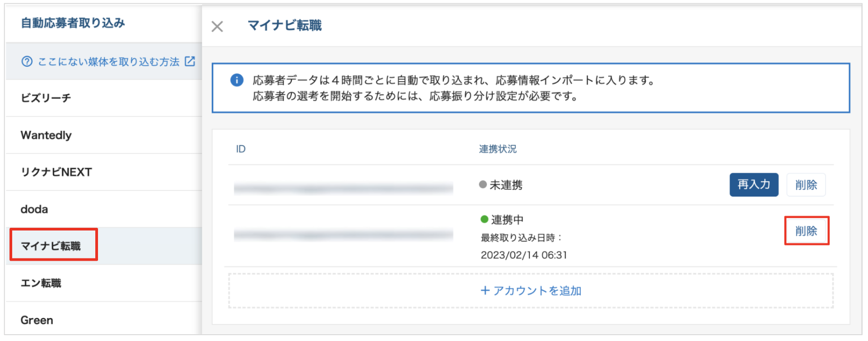Delete the 連携中 account row

806,231
